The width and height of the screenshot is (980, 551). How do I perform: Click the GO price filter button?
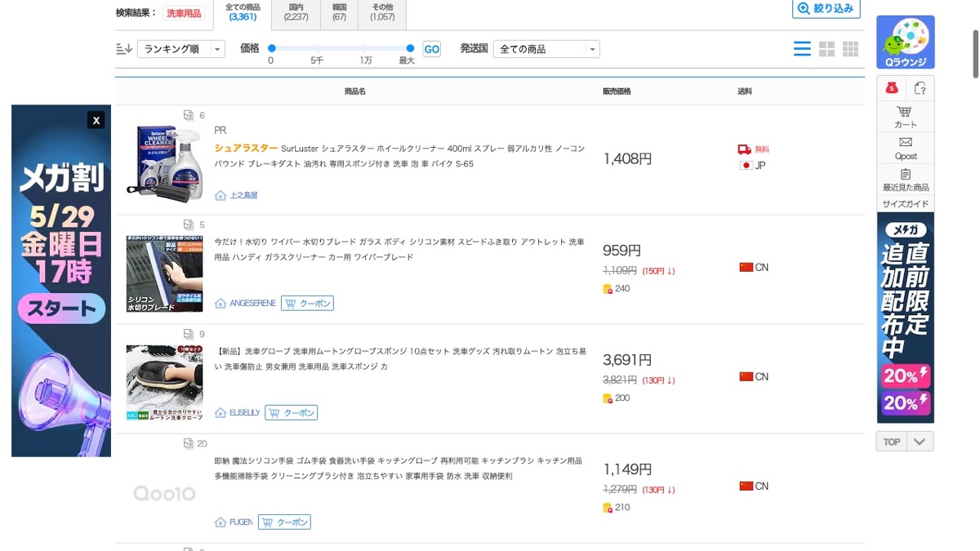pos(431,49)
